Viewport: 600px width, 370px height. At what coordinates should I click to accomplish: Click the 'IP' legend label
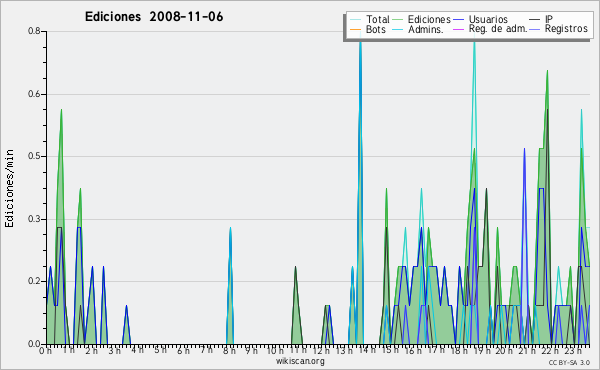[549, 19]
